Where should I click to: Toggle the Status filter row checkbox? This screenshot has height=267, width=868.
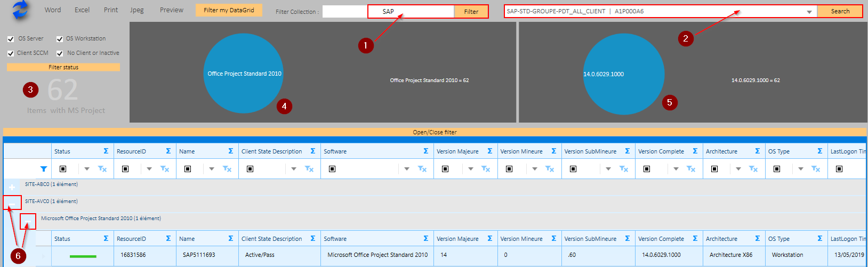point(63,169)
